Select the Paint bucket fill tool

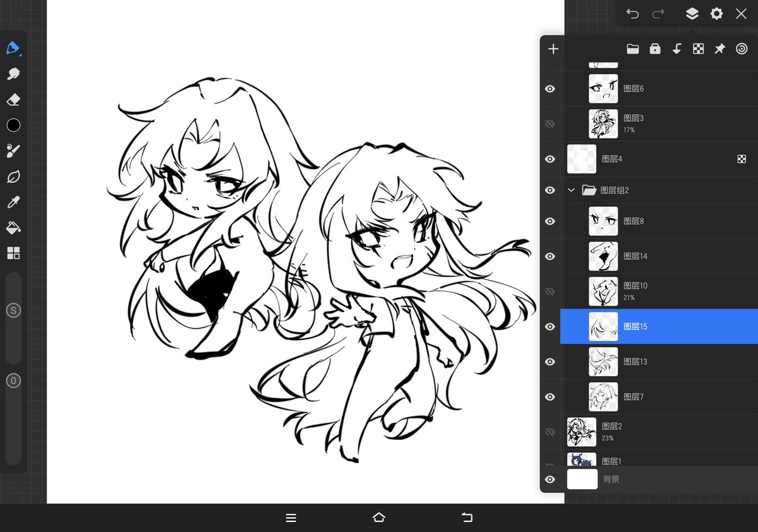(x=13, y=228)
